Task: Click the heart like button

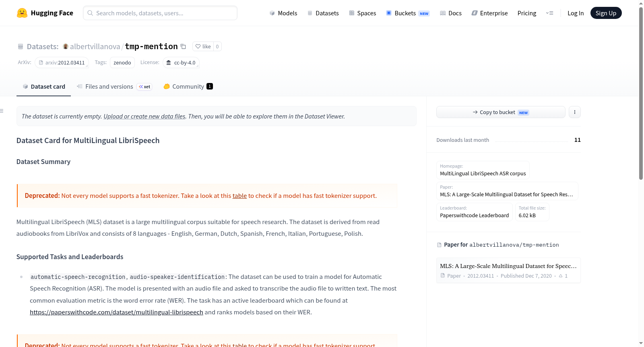Action: point(203,46)
